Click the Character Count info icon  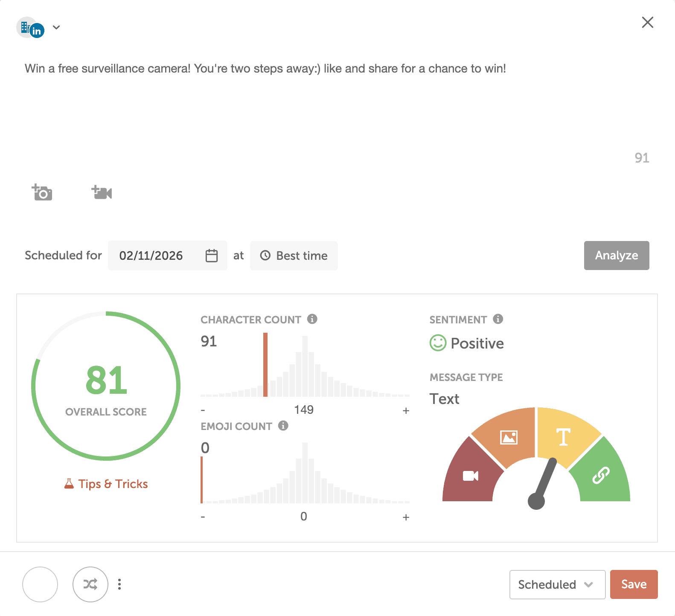pos(312,319)
